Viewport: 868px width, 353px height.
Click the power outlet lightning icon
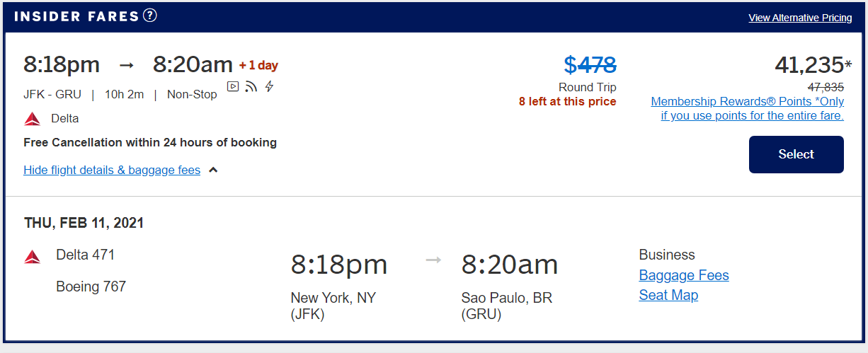[x=269, y=86]
